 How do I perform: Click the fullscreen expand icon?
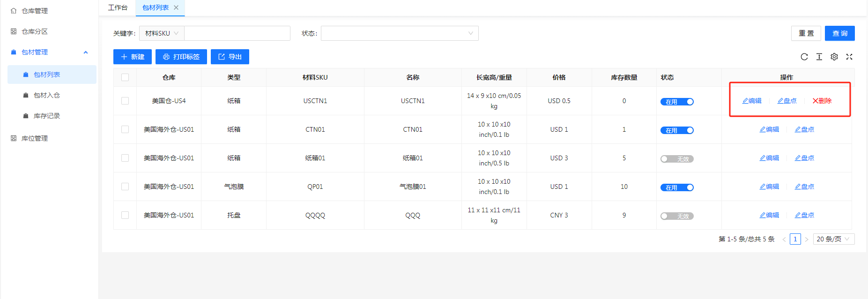coord(849,57)
